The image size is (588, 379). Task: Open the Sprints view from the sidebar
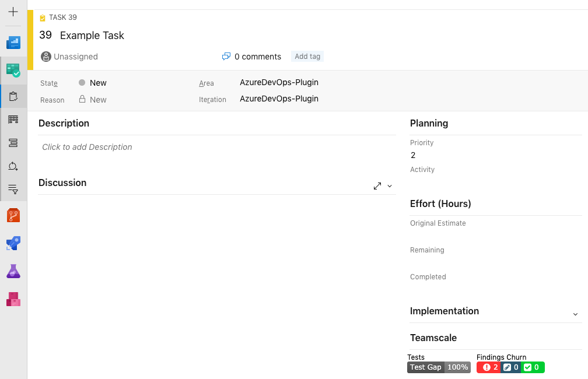pos(13,166)
